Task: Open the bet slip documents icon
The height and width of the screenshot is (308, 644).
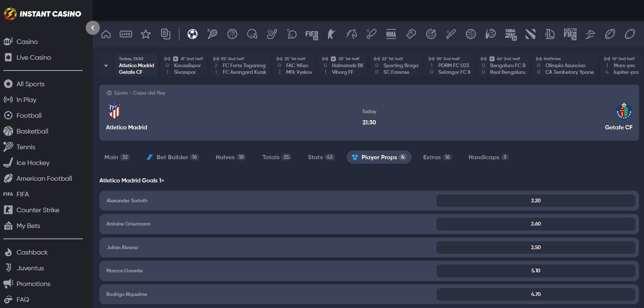Action: coord(166,34)
